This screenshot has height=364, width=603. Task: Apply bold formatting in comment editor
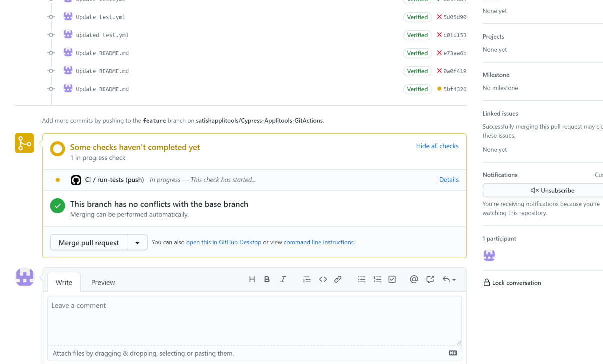pyautogui.click(x=267, y=280)
